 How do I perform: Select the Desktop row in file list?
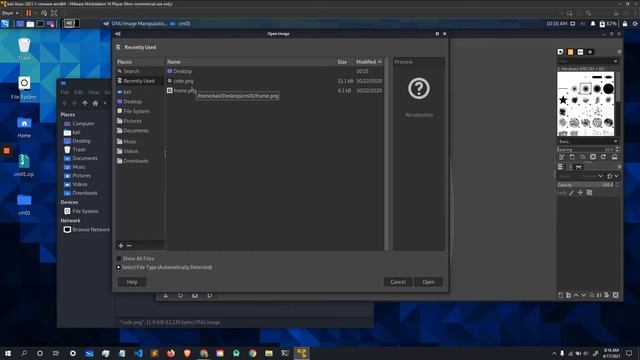pyautogui.click(x=274, y=71)
